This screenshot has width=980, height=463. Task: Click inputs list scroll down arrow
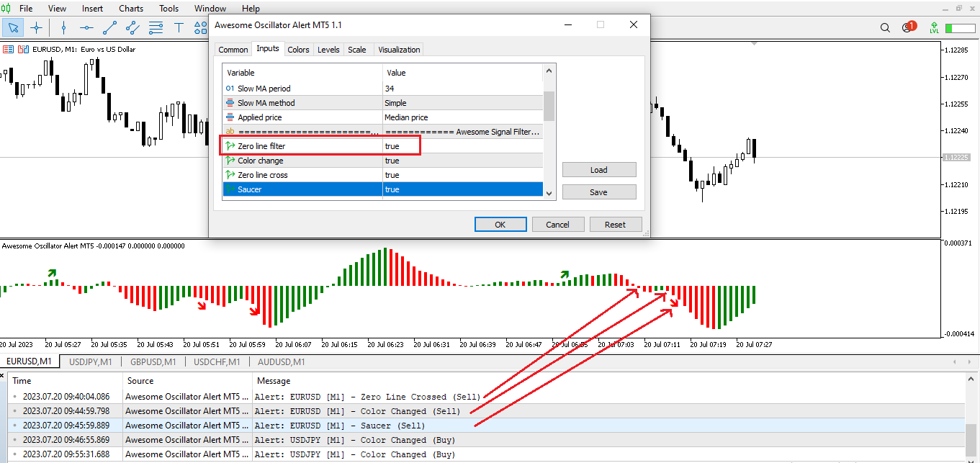point(549,192)
